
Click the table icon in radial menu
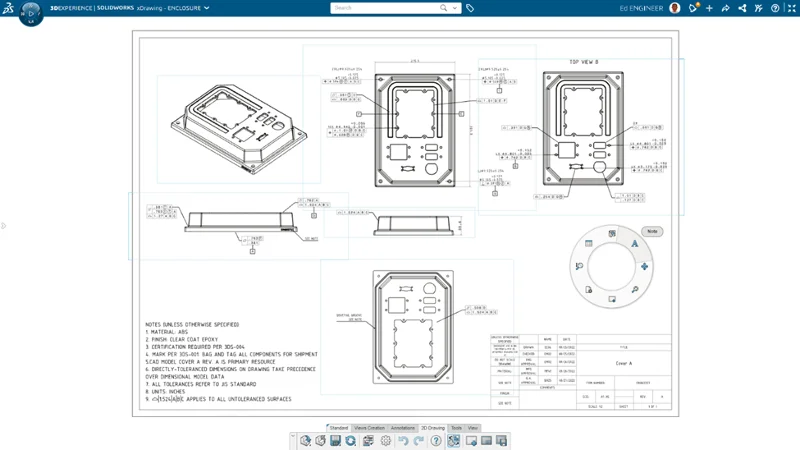coord(588,243)
